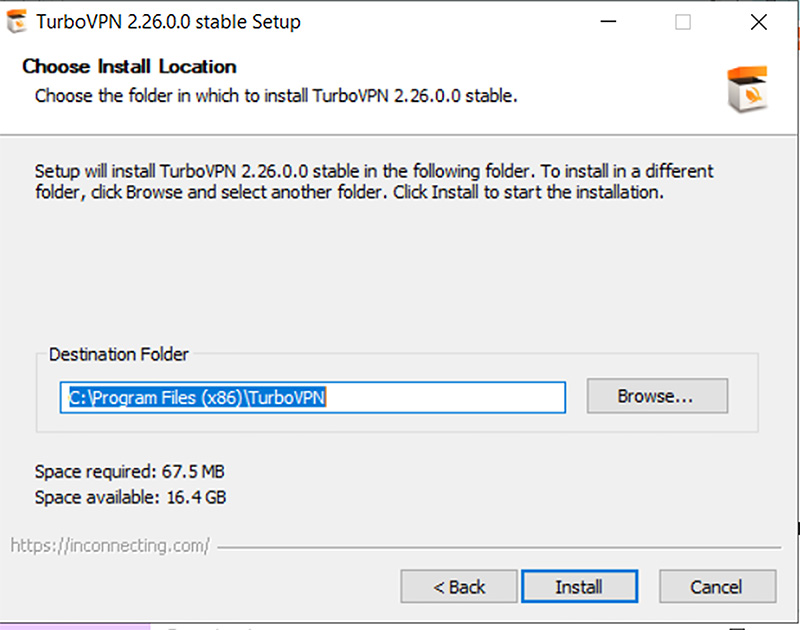
Task: Click the horizontal separator line beside the URL
Action: pos(499,547)
